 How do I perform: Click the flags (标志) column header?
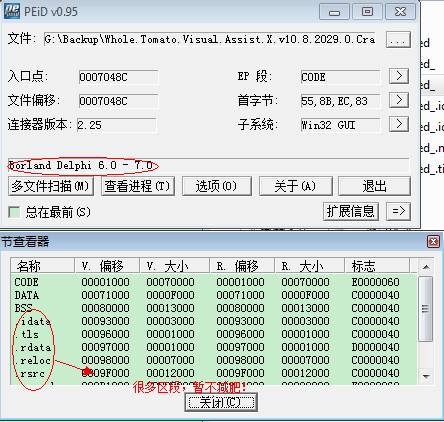coord(377,266)
